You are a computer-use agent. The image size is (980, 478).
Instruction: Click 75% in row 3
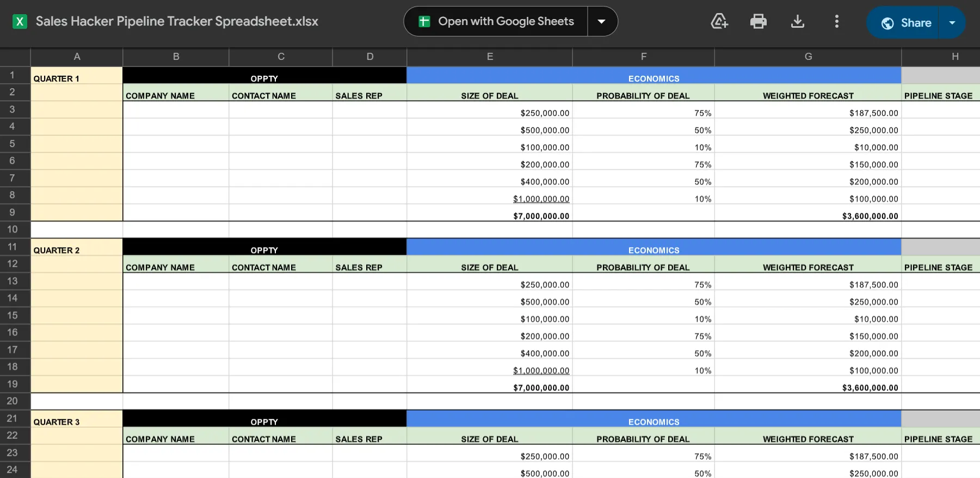(644, 110)
